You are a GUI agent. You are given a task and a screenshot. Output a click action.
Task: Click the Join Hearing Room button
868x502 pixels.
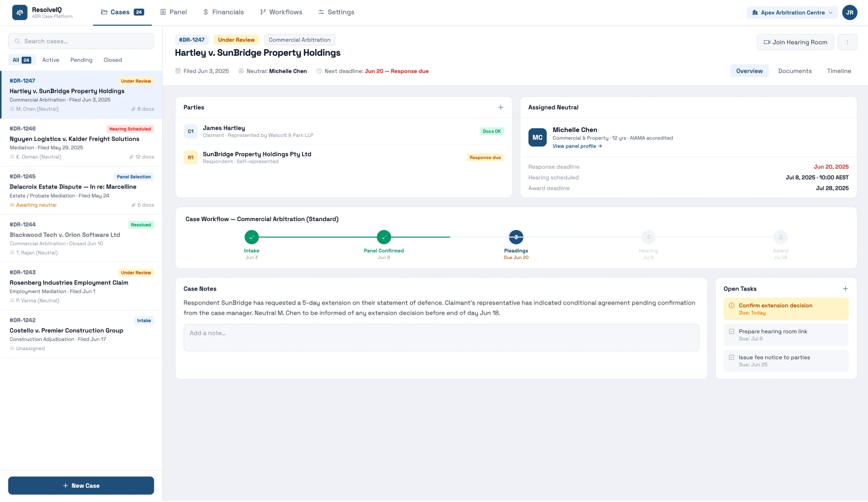click(795, 42)
